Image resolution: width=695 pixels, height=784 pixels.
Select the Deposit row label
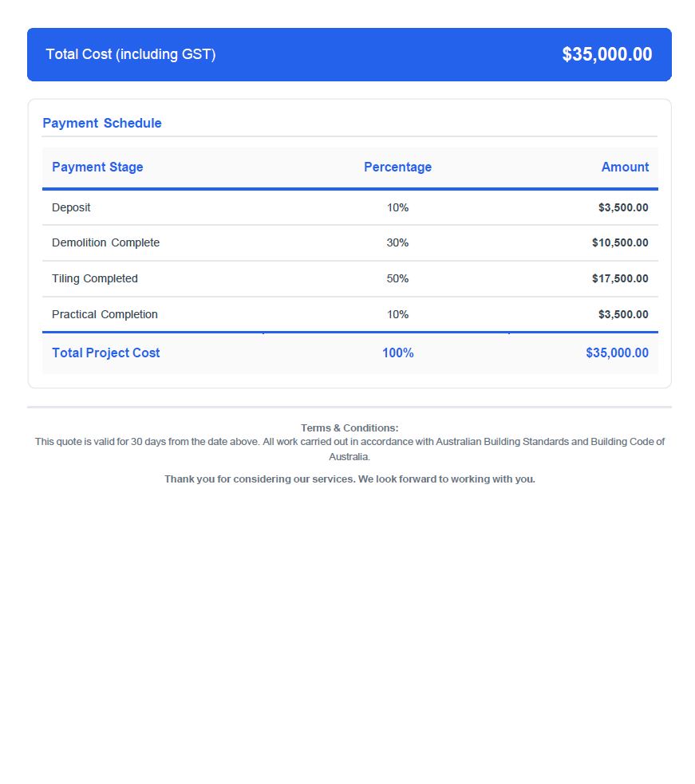(x=71, y=207)
